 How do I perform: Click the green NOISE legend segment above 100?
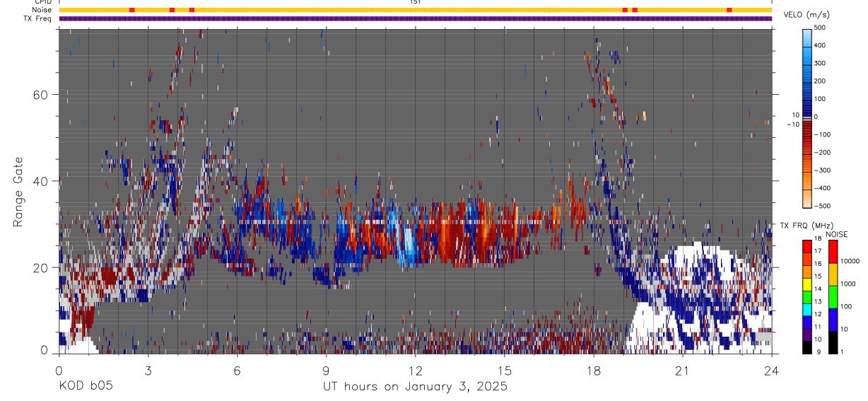click(833, 297)
